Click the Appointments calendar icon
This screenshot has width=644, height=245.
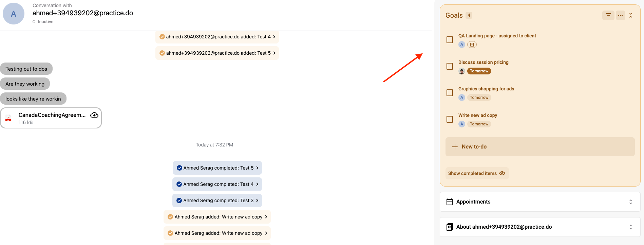pyautogui.click(x=450, y=202)
